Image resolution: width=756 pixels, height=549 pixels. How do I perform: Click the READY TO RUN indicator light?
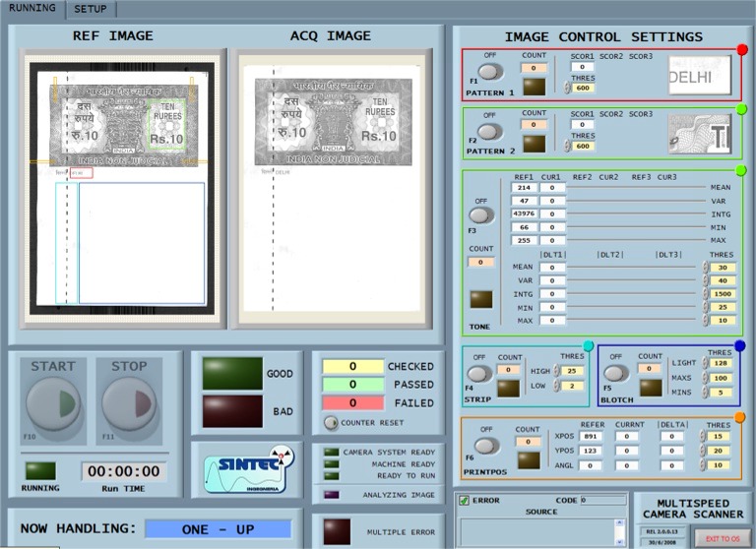331,476
